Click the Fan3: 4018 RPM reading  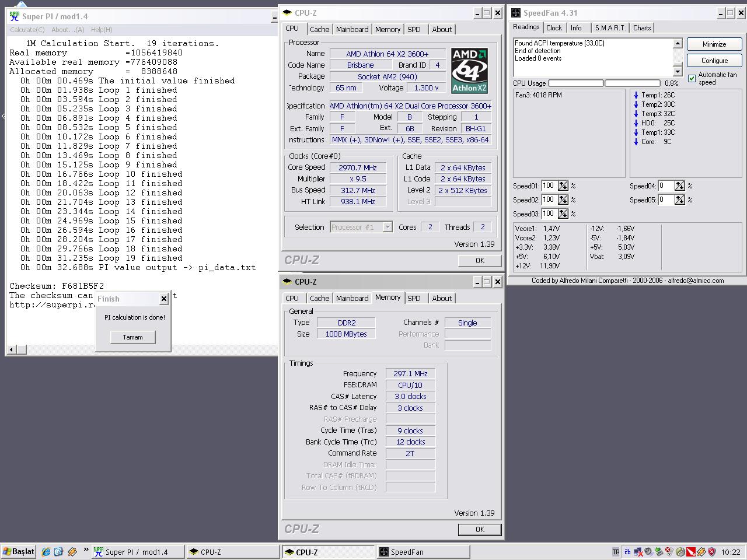[x=539, y=95]
